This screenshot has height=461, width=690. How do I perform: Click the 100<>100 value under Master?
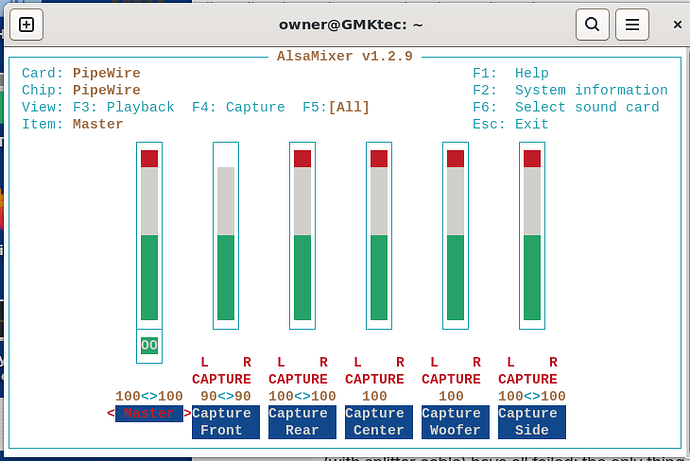[149, 396]
